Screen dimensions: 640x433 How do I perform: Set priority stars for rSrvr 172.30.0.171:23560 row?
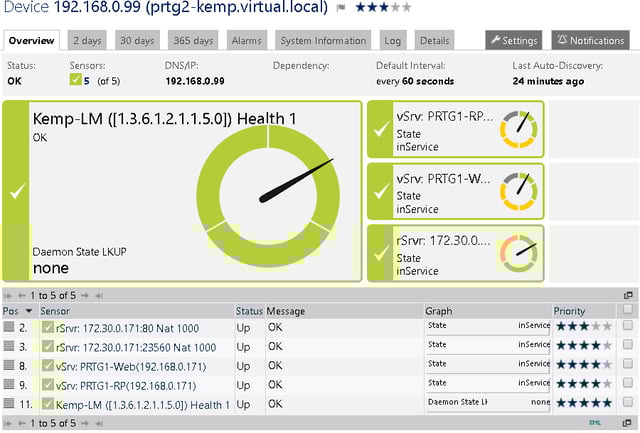(584, 345)
